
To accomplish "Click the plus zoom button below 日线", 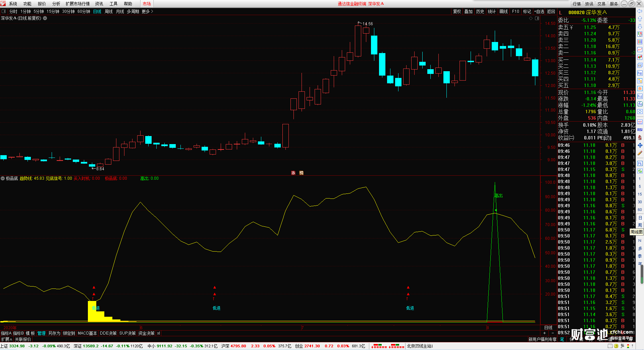I will 544,333.
